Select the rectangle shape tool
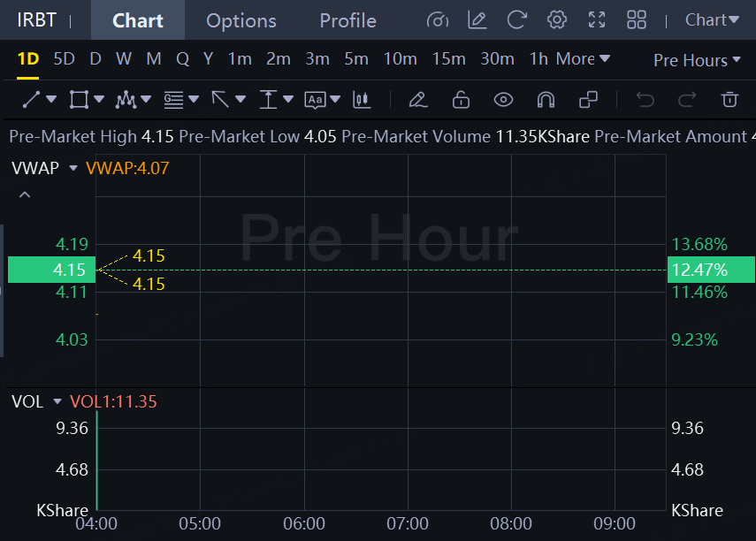The height and width of the screenshot is (541, 756). 79,100
